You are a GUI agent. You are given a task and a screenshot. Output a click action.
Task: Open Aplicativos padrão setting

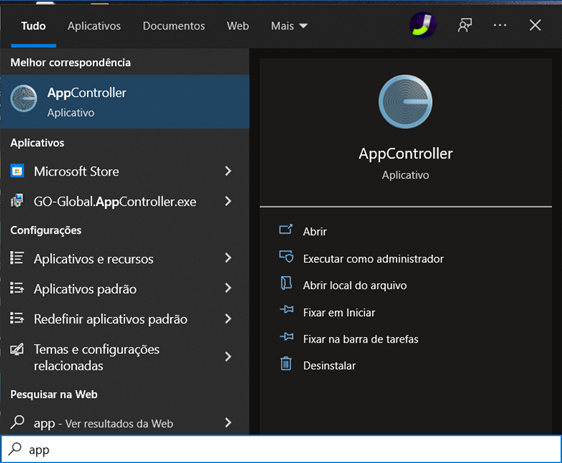click(125, 288)
